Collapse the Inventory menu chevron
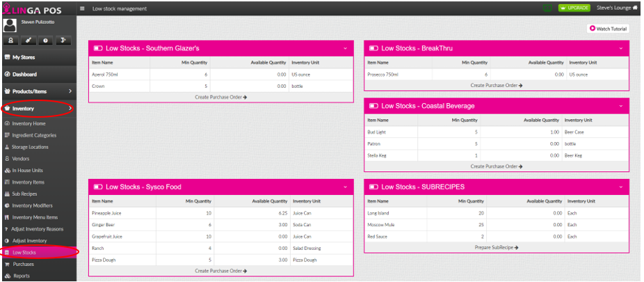The height and width of the screenshot is (282, 644). [x=70, y=109]
